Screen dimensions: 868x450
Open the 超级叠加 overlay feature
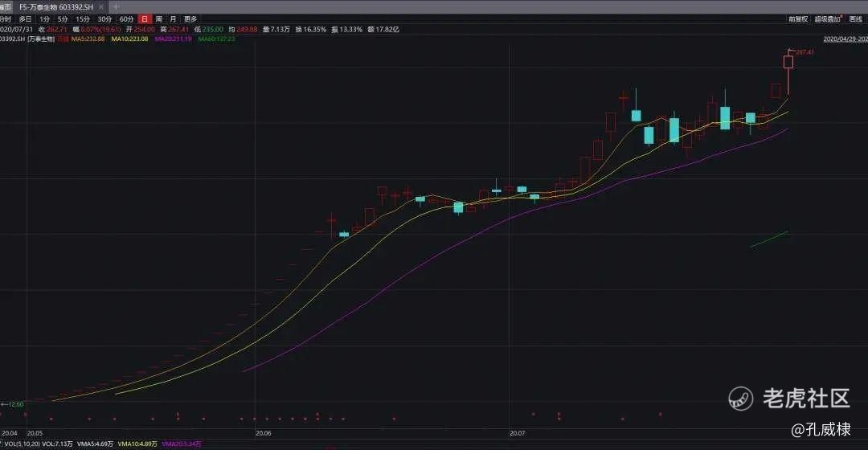coord(828,19)
